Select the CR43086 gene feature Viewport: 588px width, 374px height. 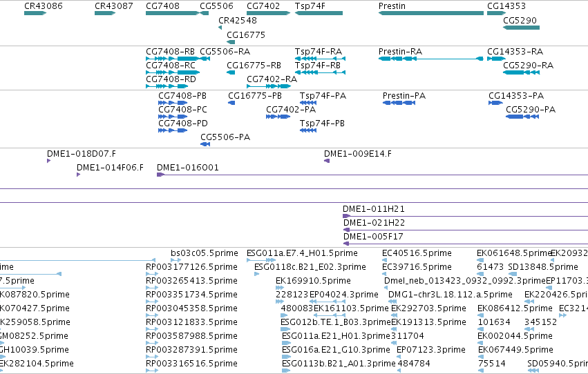[35, 13]
